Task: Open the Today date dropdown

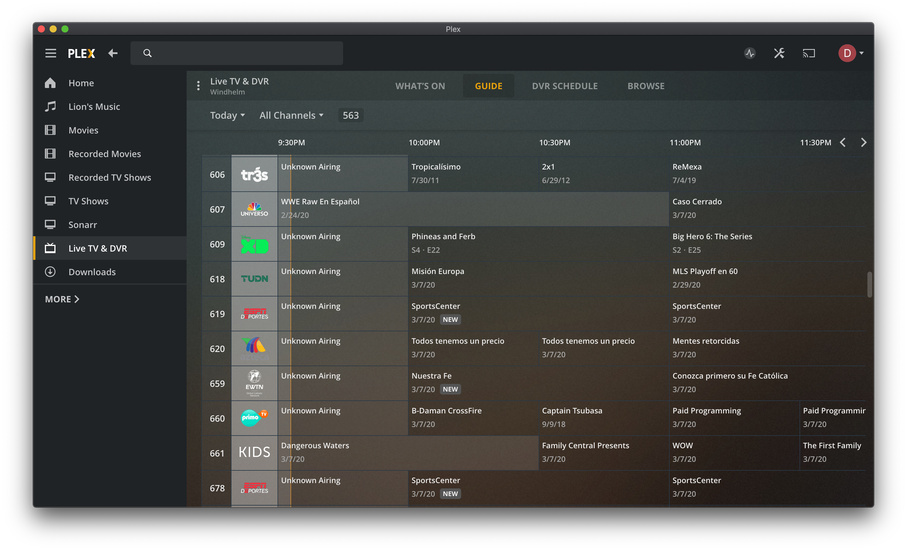Action: coord(227,115)
